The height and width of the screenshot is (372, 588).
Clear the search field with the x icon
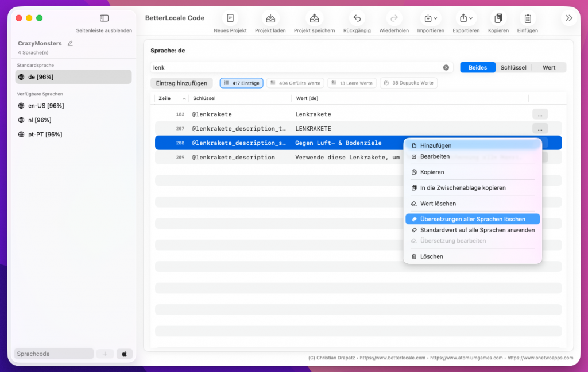coord(446,67)
